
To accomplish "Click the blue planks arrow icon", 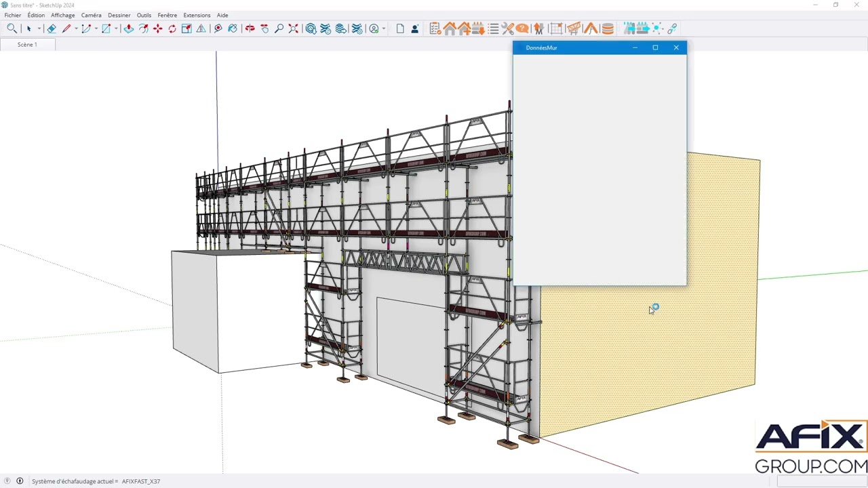I will click(x=643, y=28).
